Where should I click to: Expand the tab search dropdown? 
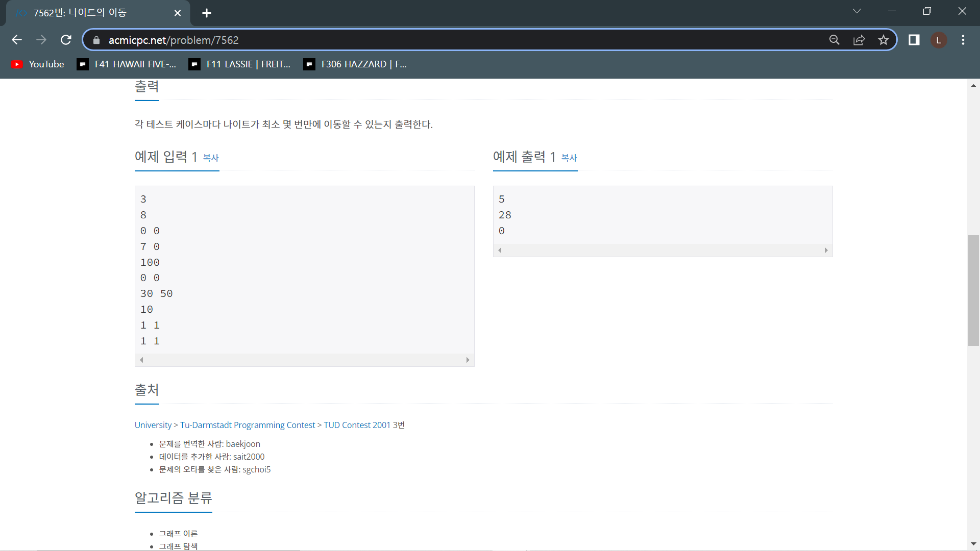pyautogui.click(x=857, y=11)
